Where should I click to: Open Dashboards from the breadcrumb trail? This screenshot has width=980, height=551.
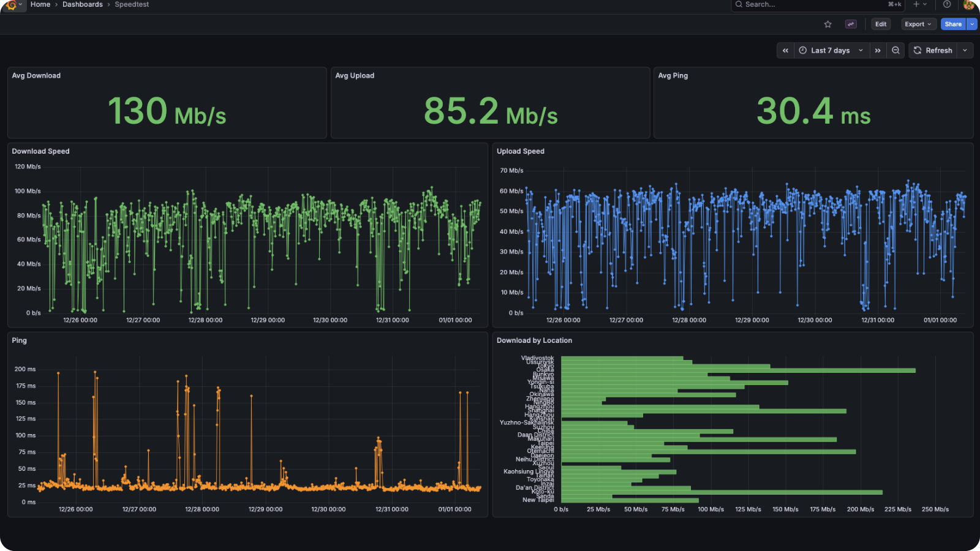82,4
